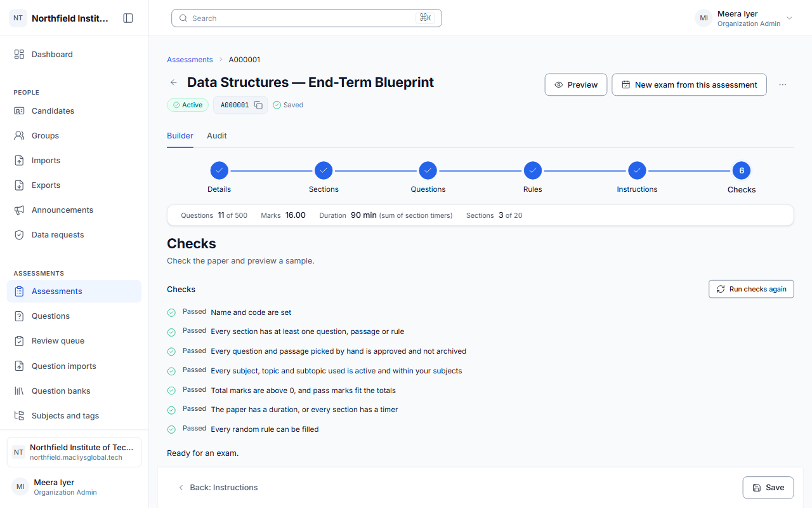Open Imports page

point(74,161)
